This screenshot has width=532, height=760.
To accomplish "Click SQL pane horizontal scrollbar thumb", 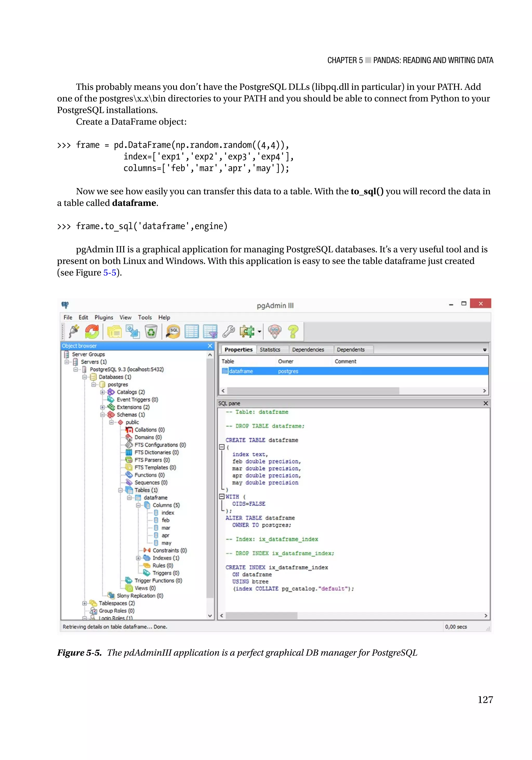I will pyautogui.click(x=261, y=616).
